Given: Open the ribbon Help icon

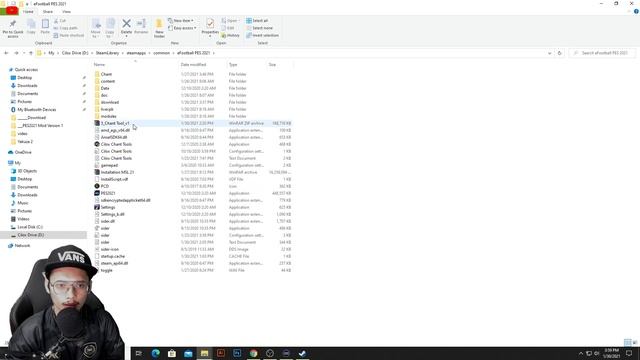Looking at the screenshot, I should pyautogui.click(x=636, y=11).
